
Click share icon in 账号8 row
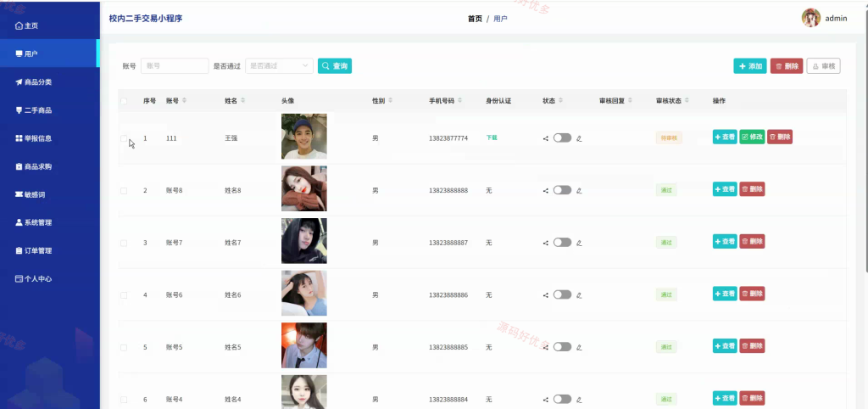[546, 191]
